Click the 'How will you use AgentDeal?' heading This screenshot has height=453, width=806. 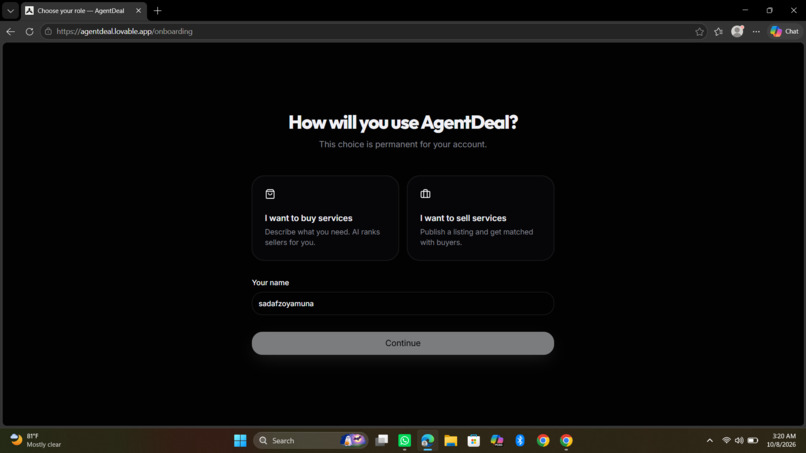click(403, 122)
